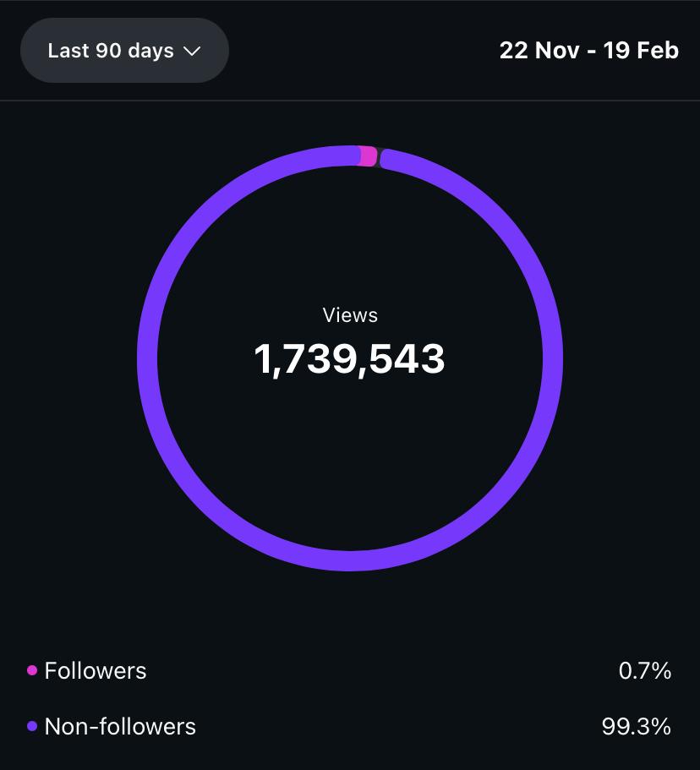The image size is (700, 770).
Task: Select the pink Followers segment of the donut
Action: [x=368, y=156]
